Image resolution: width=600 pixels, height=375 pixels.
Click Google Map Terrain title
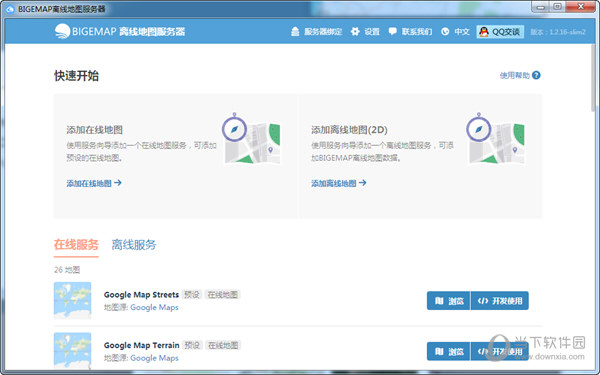point(142,345)
